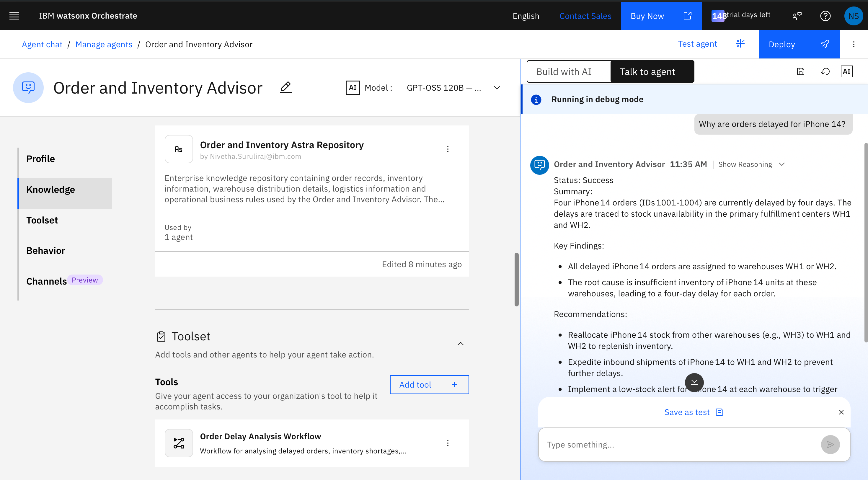Screen dimensions: 868x480
Task: Open the page overflow menu beside Deploy
Action: coord(854,44)
